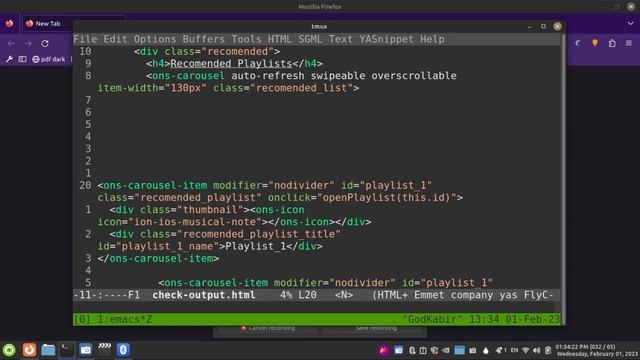Viewport: 640px width, 360px height.
Task: Click the clapperboard video app in the taskbar
Action: (x=104, y=349)
